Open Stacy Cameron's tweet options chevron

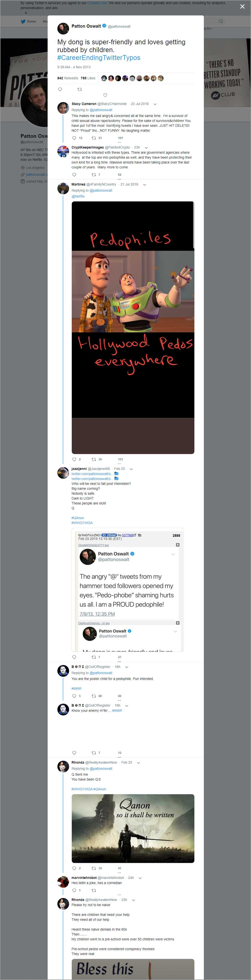(155, 104)
